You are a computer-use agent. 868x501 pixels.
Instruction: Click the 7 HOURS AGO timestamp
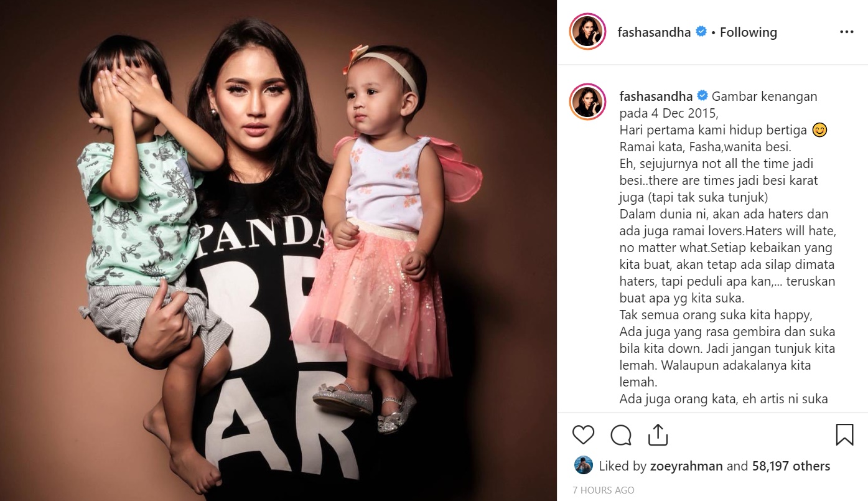(x=604, y=490)
